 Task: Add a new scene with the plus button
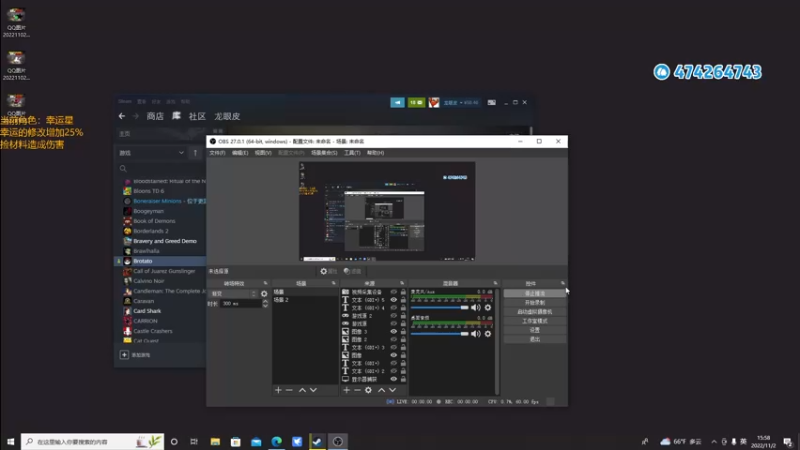278,390
